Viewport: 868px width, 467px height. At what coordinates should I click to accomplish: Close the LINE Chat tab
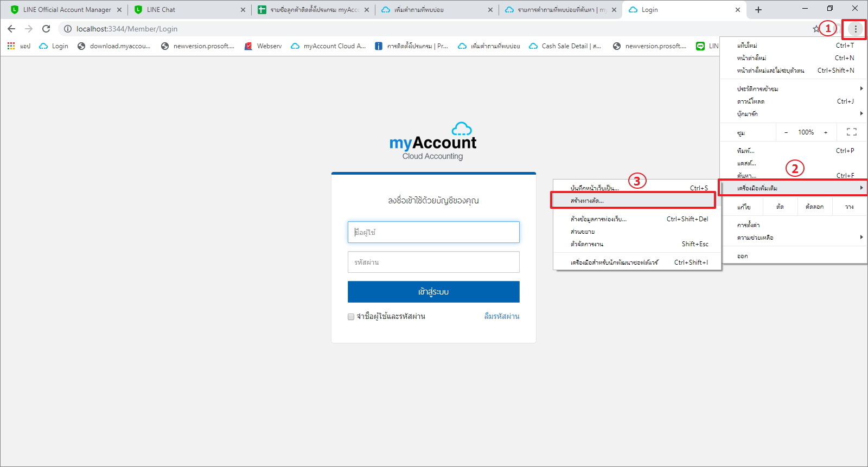[x=242, y=10]
